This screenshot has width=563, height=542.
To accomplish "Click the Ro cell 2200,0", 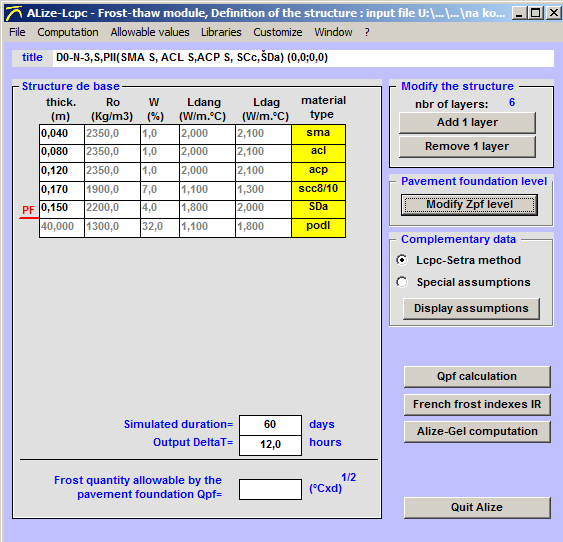I will (112, 209).
